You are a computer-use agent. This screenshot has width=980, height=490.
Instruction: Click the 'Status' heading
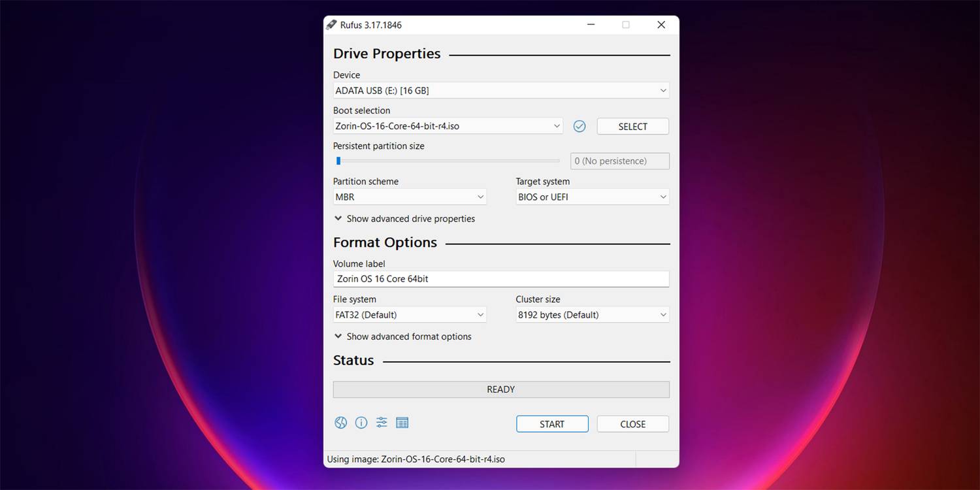pos(353,361)
